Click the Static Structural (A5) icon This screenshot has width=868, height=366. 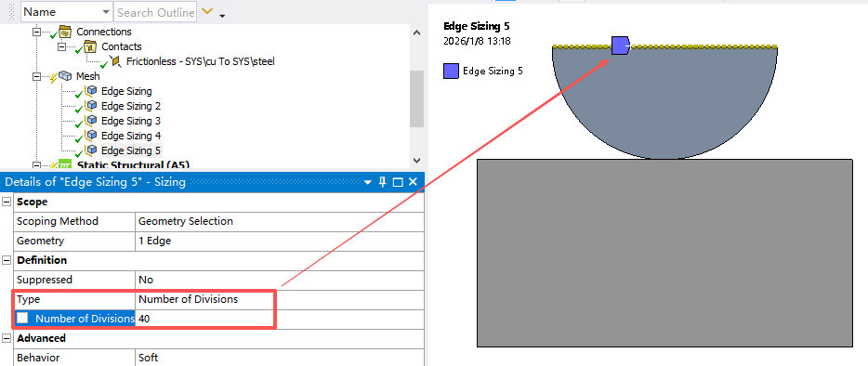(65, 165)
